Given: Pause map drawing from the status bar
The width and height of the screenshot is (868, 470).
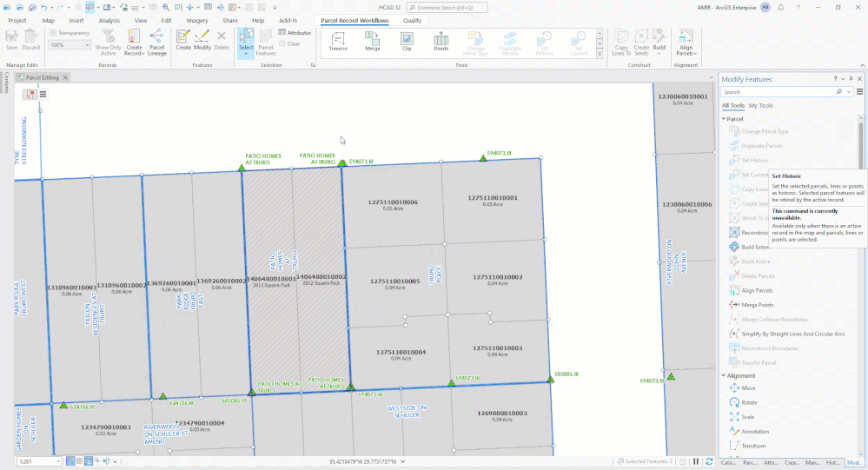Looking at the screenshot, I should coord(695,461).
